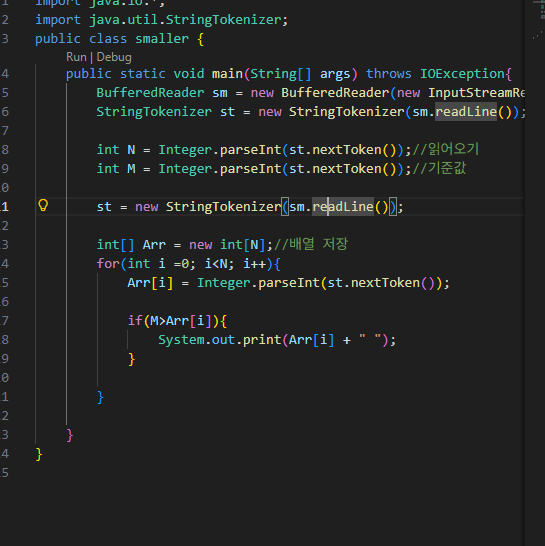The width and height of the screenshot is (545, 546).
Task: Click 'BufferedReader sm' variable declaration
Action: [x=162, y=93]
